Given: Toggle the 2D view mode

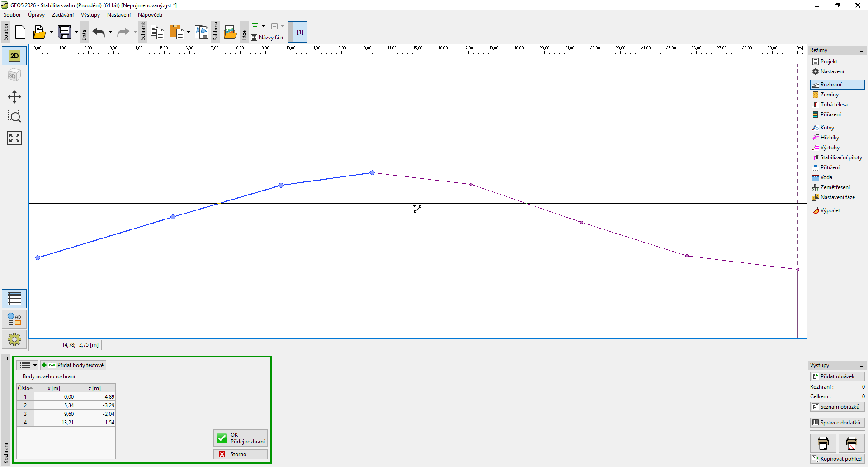Looking at the screenshot, I should [14, 56].
